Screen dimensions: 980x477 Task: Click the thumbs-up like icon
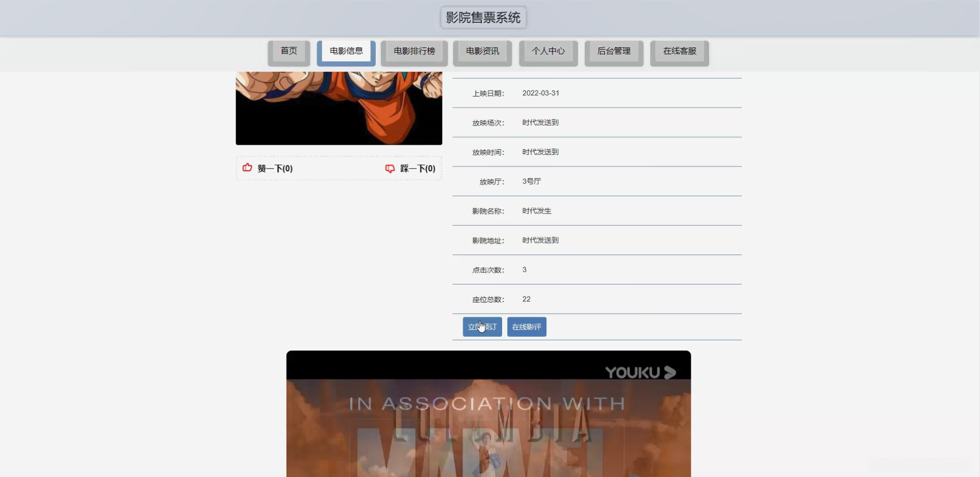(247, 168)
